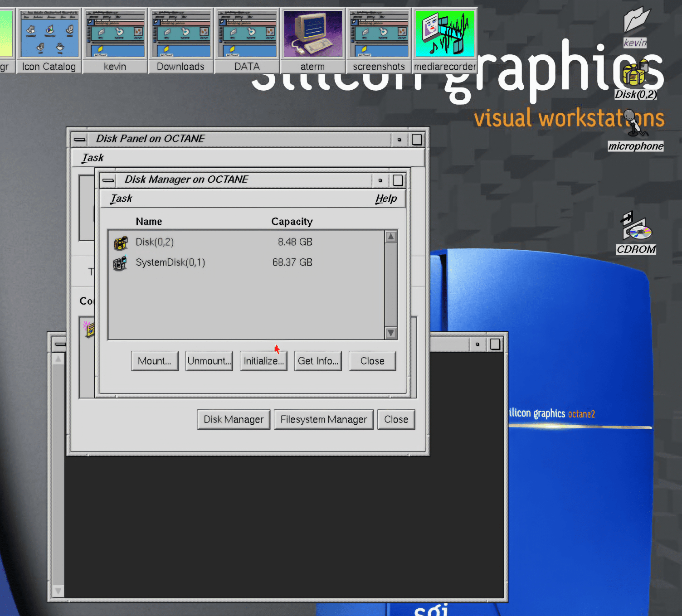Launch the aterm terminal icon

tap(313, 41)
